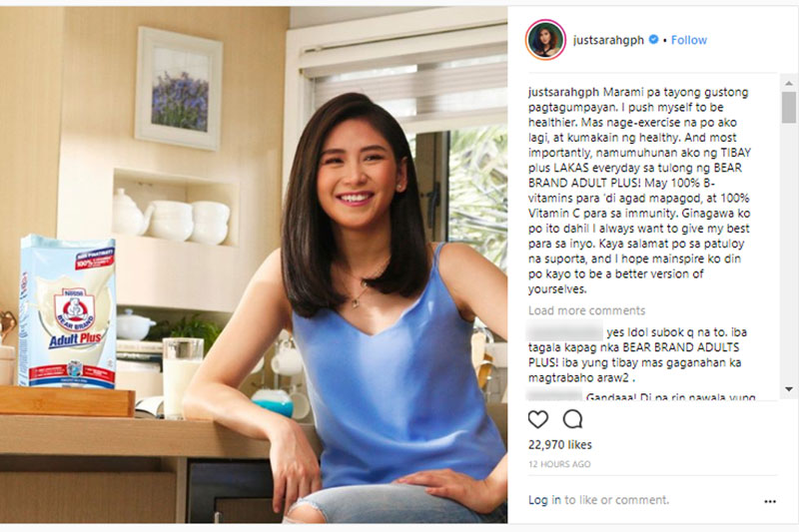
Task: Click the 12 HOURS AGO timestamp
Action: pos(559,464)
